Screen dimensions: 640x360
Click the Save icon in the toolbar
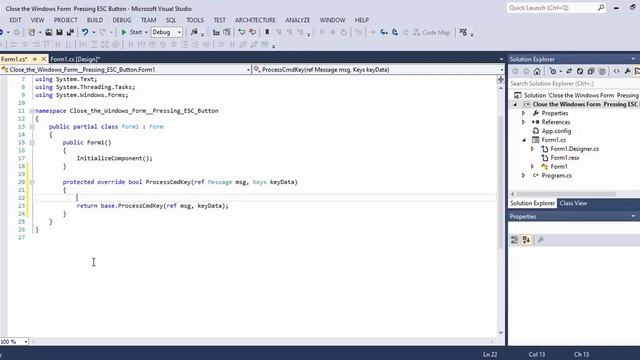(x=60, y=32)
